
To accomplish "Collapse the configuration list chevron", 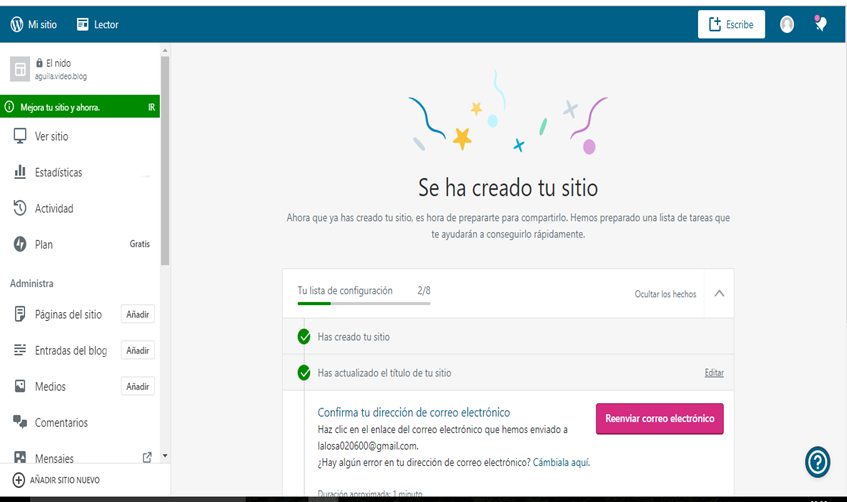I will (x=719, y=293).
